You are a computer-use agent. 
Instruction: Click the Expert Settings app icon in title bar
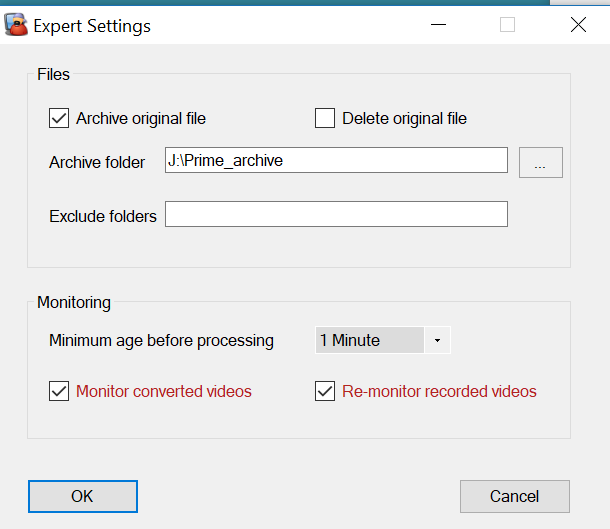(16, 25)
